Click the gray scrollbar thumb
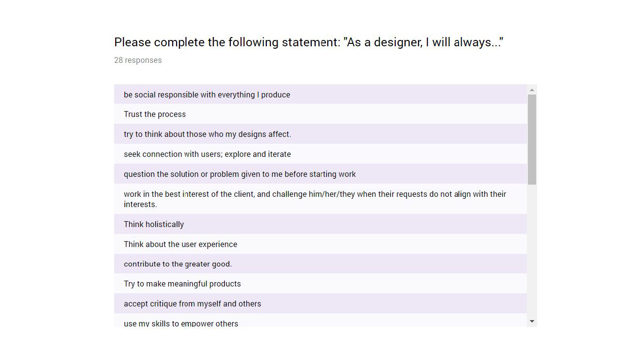Image resolution: width=644 pixels, height=362 pixels. pyautogui.click(x=532, y=139)
